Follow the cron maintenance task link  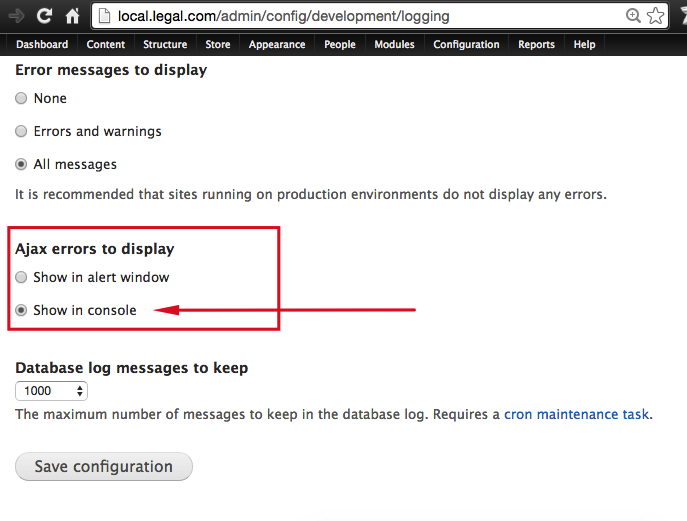[577, 414]
